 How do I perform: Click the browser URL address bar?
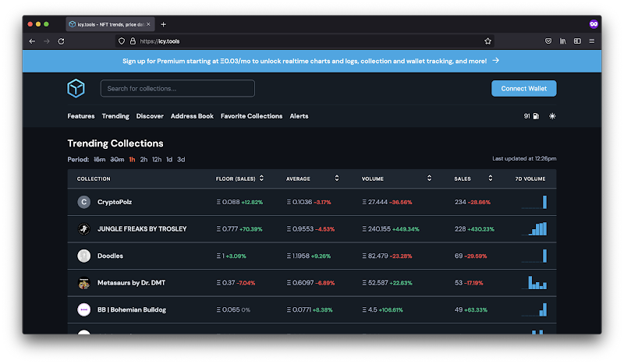click(x=304, y=41)
